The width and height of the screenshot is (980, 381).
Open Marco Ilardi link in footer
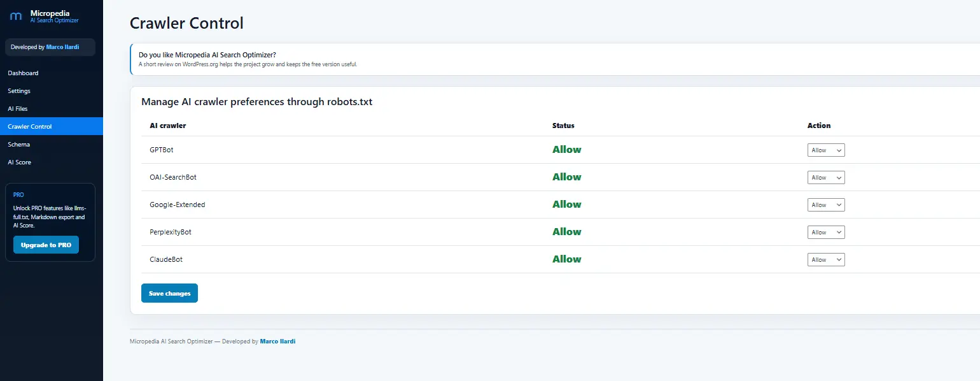tap(277, 341)
